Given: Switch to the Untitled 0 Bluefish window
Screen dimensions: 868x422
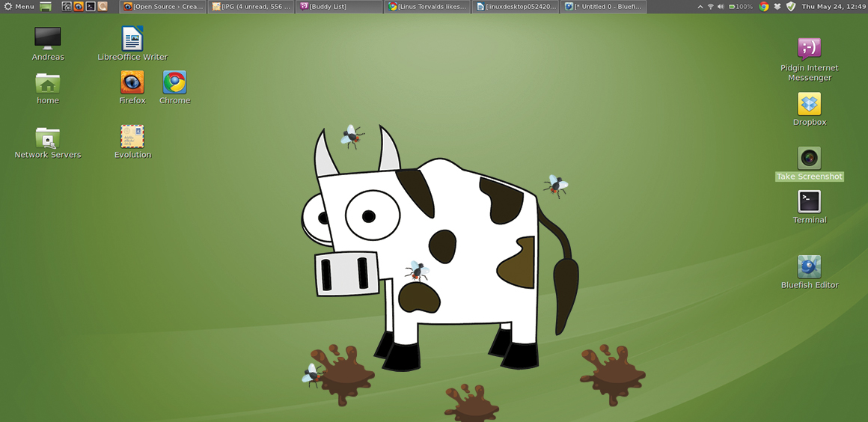Looking at the screenshot, I should (x=603, y=7).
